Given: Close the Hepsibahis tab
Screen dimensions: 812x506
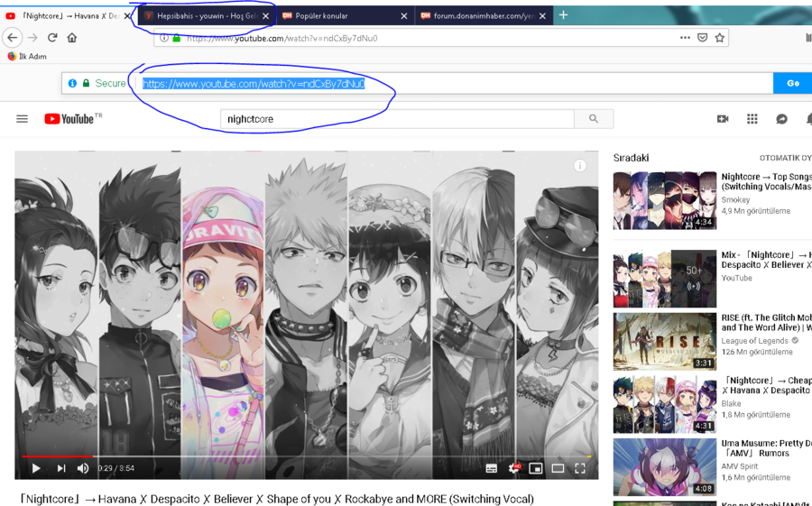Looking at the screenshot, I should 265,16.
